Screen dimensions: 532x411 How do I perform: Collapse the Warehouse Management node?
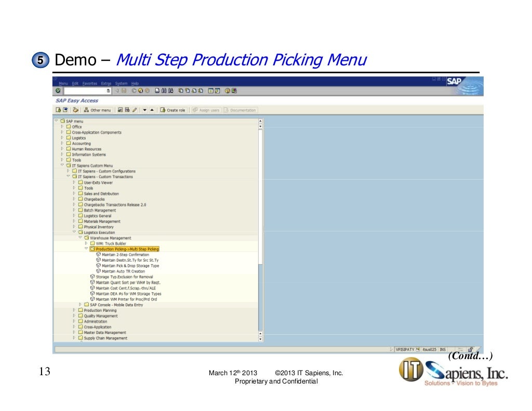80,238
